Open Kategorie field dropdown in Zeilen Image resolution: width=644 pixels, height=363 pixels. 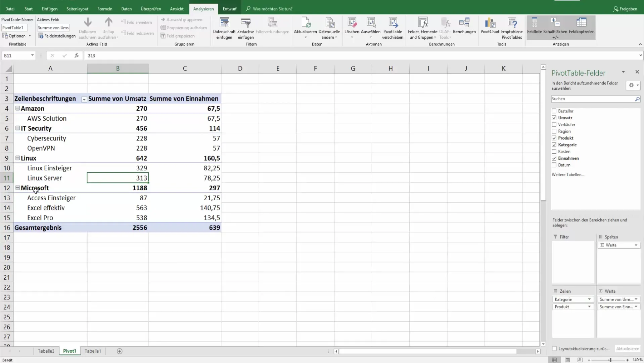pos(589,299)
